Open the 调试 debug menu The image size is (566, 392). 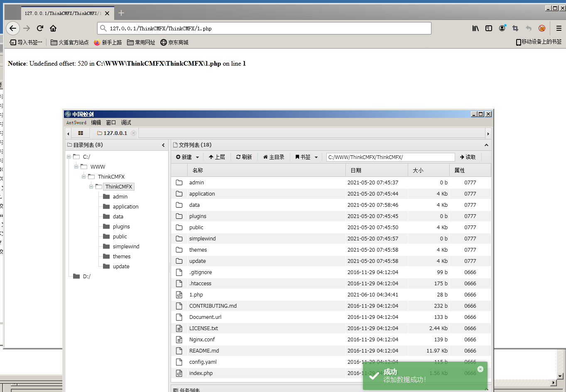coord(126,122)
